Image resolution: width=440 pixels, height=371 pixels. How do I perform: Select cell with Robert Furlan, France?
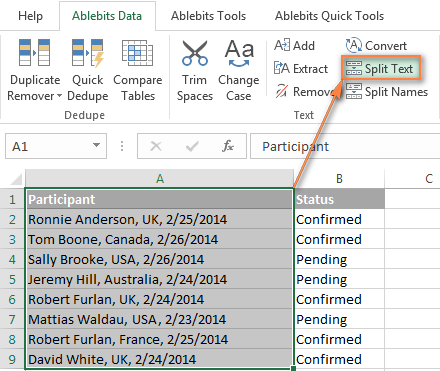(x=159, y=339)
